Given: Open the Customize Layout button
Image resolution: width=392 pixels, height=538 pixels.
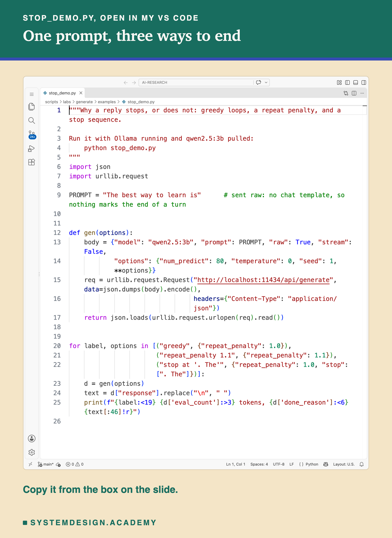Looking at the screenshot, I should click(x=339, y=82).
